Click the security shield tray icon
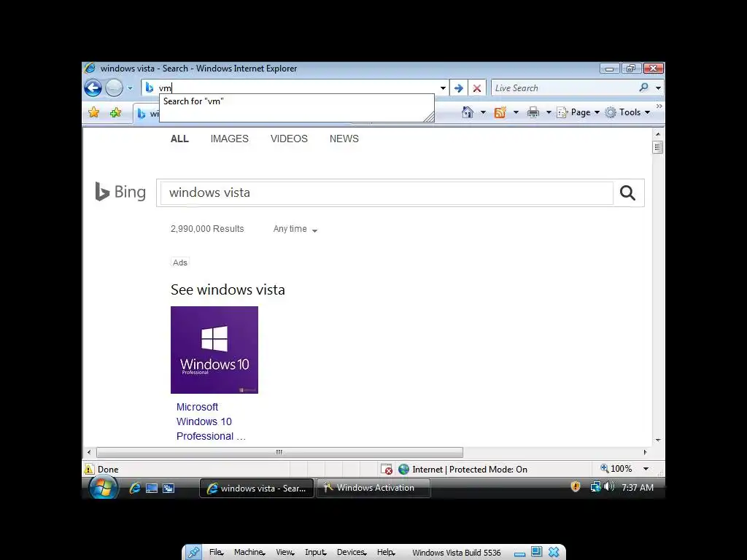The image size is (747, 560). 576,486
